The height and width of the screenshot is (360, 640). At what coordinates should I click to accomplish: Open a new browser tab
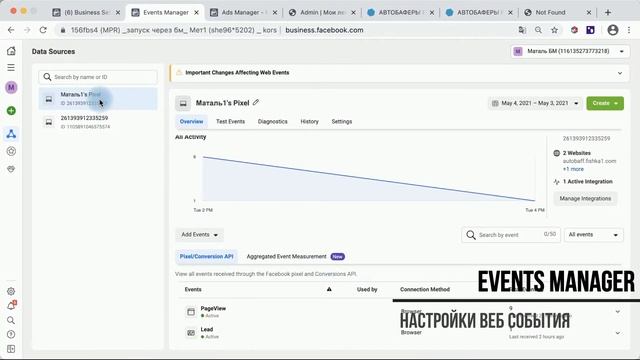[x=608, y=12]
